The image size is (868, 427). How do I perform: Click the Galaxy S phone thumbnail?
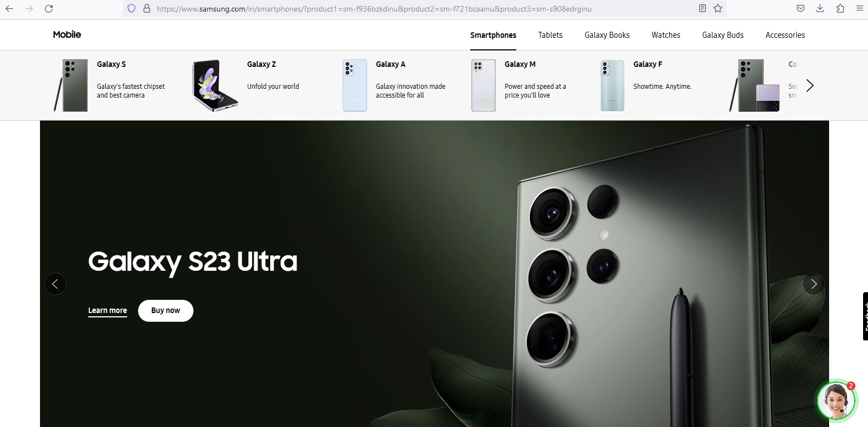pyautogui.click(x=71, y=86)
